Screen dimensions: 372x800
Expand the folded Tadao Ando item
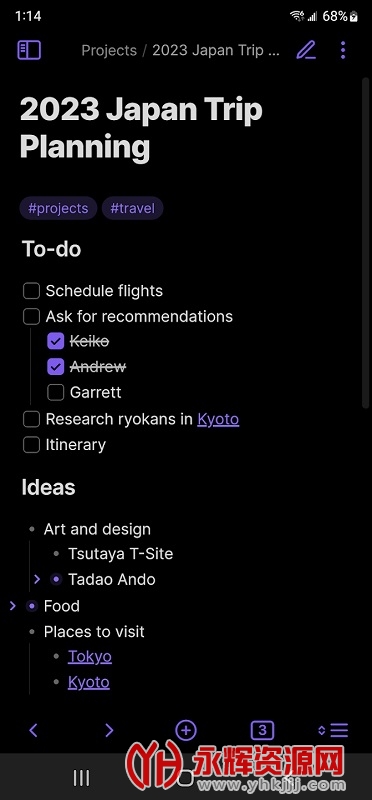click(37, 580)
